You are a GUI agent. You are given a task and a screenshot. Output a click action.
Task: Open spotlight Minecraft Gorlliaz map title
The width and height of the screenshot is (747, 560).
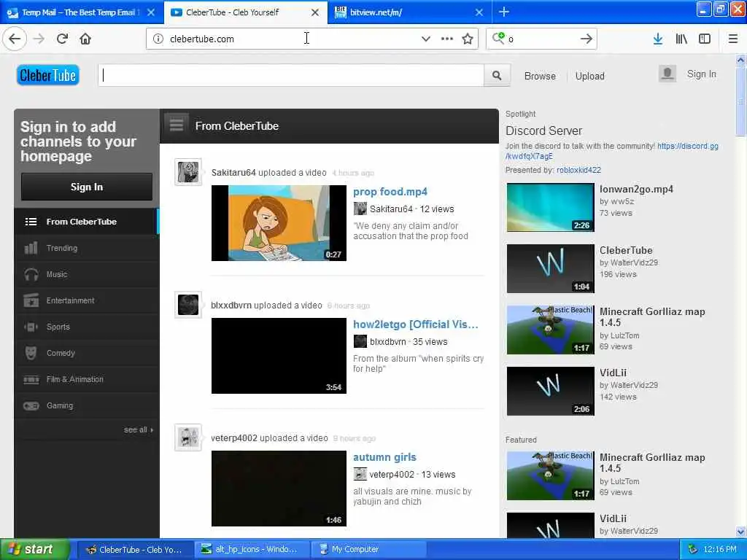[x=652, y=316]
